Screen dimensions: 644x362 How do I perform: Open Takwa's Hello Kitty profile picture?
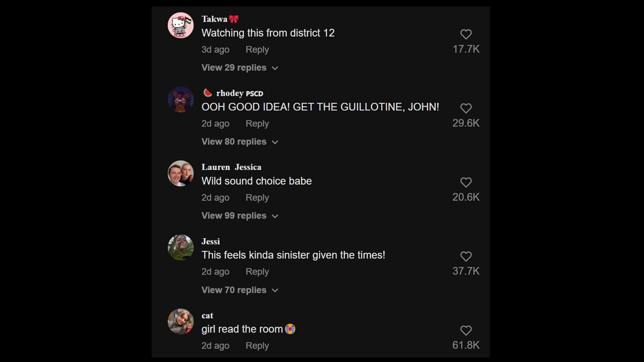pyautogui.click(x=180, y=25)
